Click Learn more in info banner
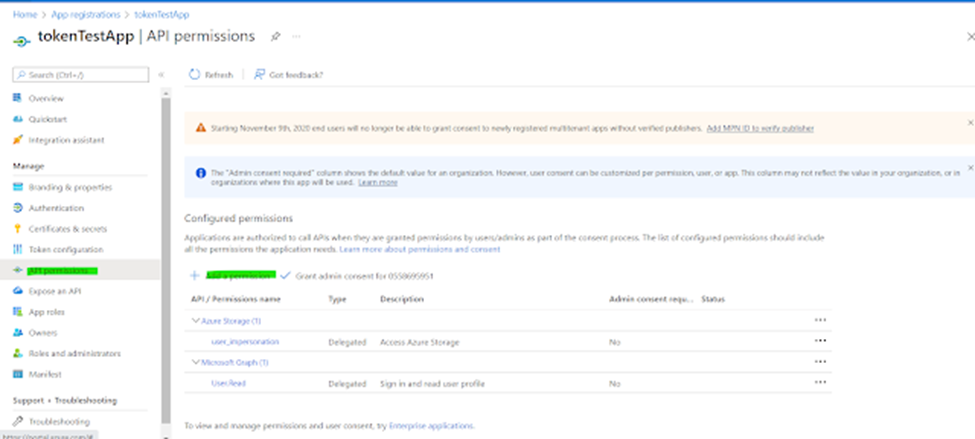975x439 pixels. coord(377,183)
